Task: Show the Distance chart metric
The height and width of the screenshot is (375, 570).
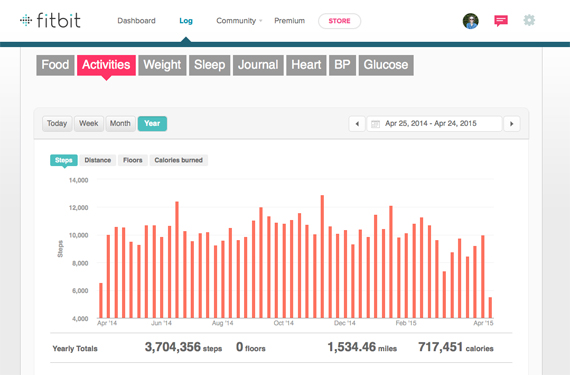Action: pos(98,160)
